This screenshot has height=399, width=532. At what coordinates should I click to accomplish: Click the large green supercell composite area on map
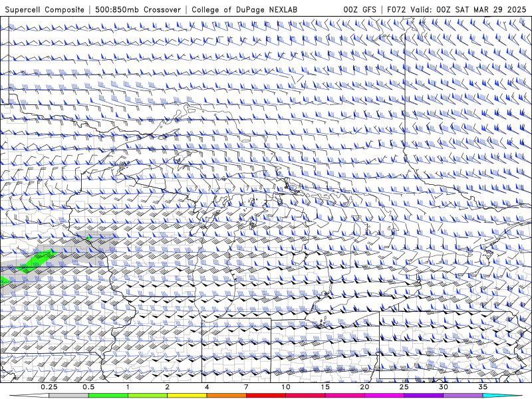coord(36,261)
